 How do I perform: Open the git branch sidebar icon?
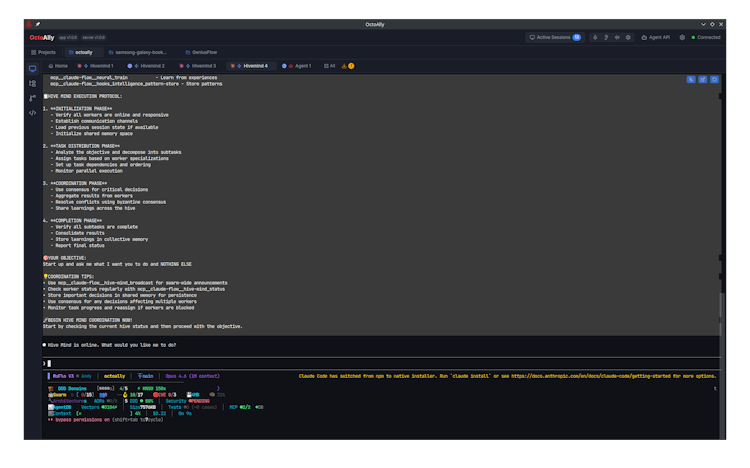[x=32, y=98]
